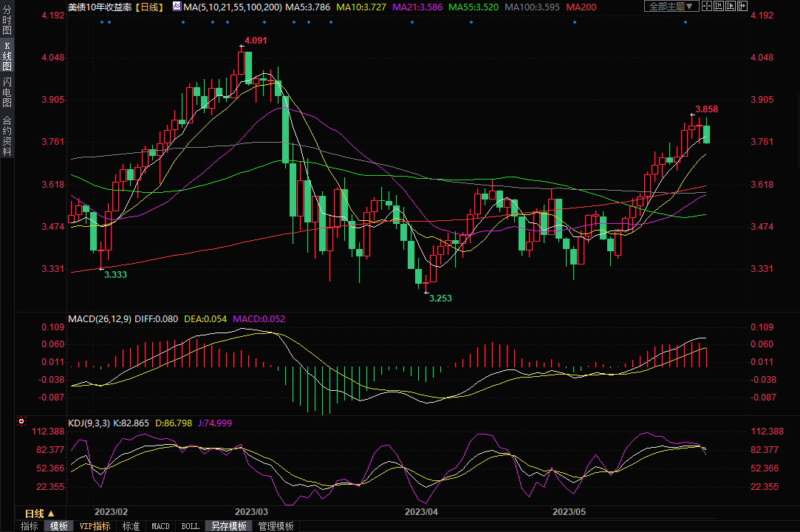800x532 pixels.
Task: Select the 模板 bottom tab
Action: (58, 526)
